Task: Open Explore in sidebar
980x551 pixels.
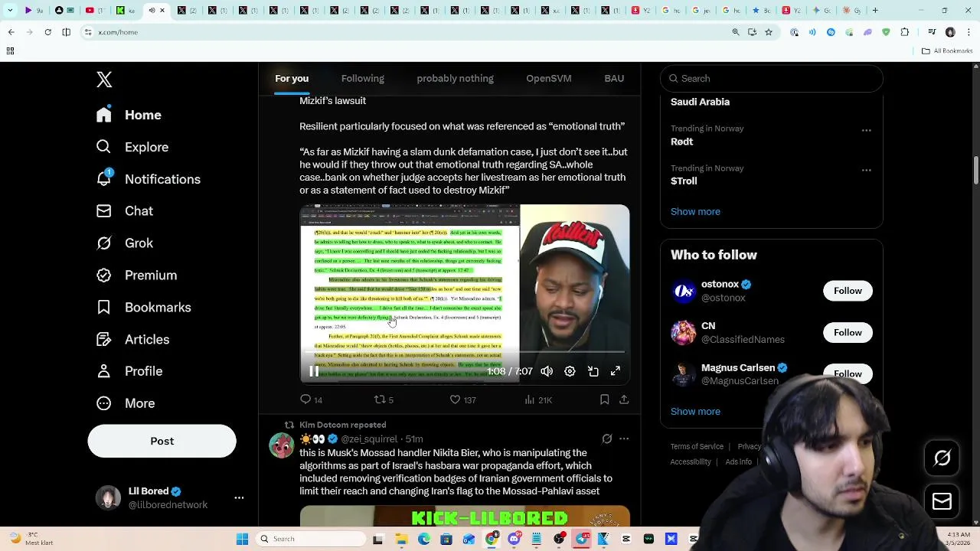Action: click(x=132, y=147)
